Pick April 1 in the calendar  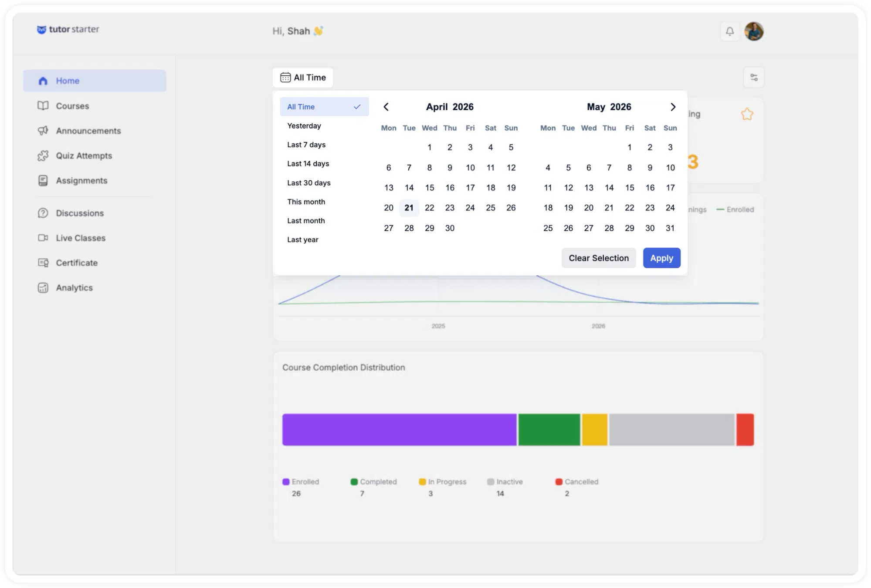429,147
